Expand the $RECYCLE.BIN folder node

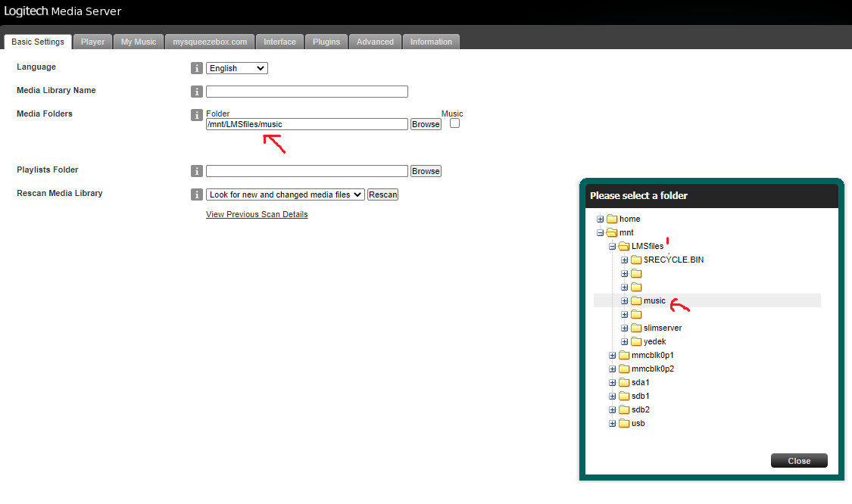coord(624,260)
